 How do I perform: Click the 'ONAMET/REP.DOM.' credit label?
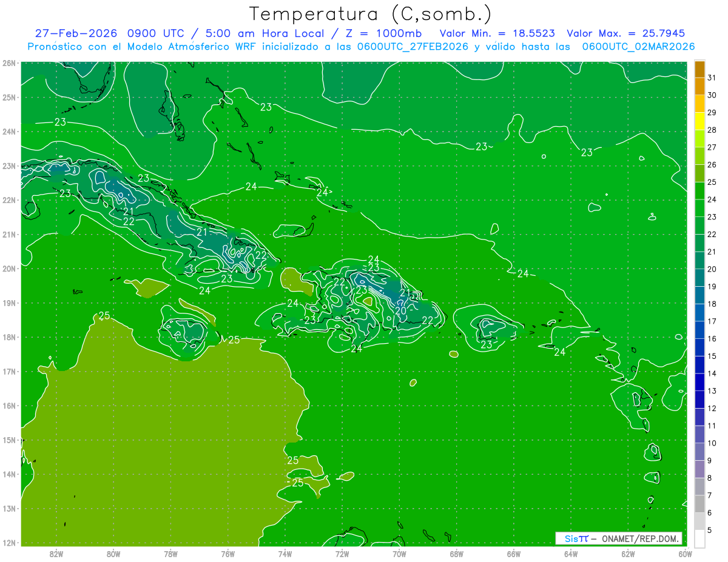(x=641, y=538)
